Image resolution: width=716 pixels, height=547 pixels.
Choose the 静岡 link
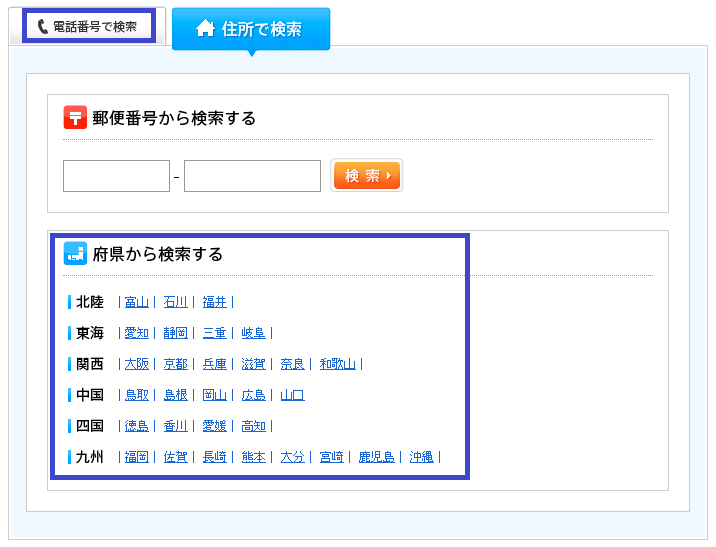(x=175, y=333)
